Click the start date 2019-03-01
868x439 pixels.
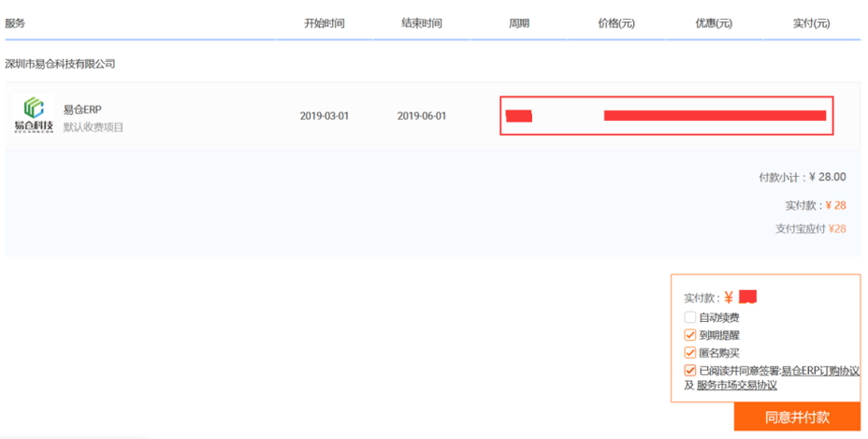coord(324,116)
